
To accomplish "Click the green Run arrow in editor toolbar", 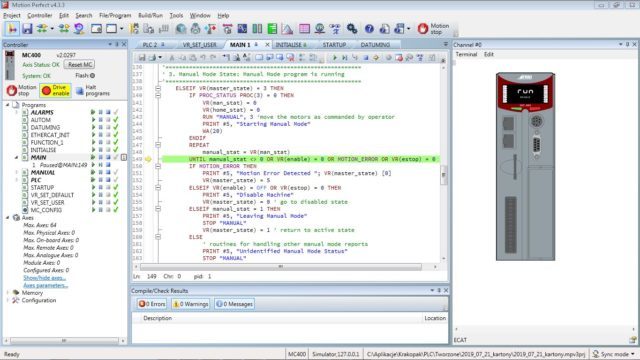I will [x=334, y=58].
